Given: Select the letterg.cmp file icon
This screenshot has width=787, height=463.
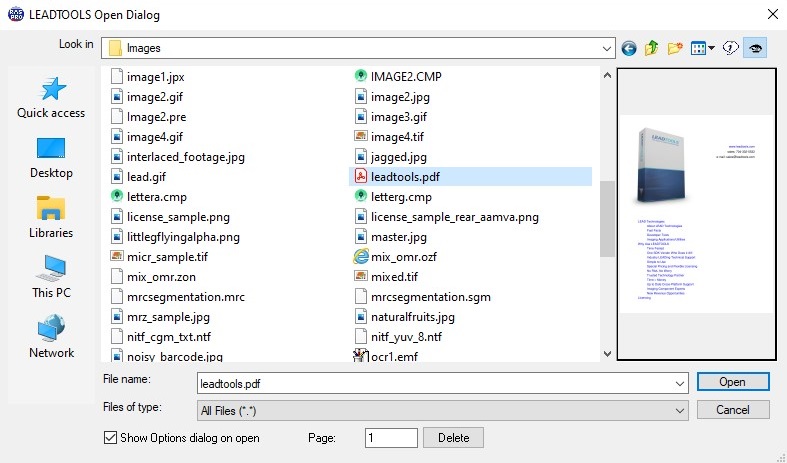Looking at the screenshot, I should coord(360,196).
